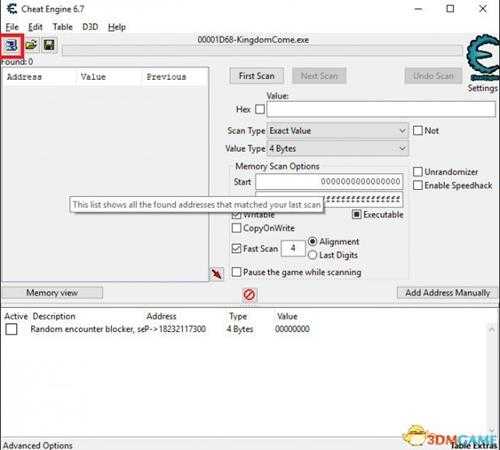Click the red arrow add-to-address-list icon
The width and height of the screenshot is (500, 450).
click(x=217, y=274)
